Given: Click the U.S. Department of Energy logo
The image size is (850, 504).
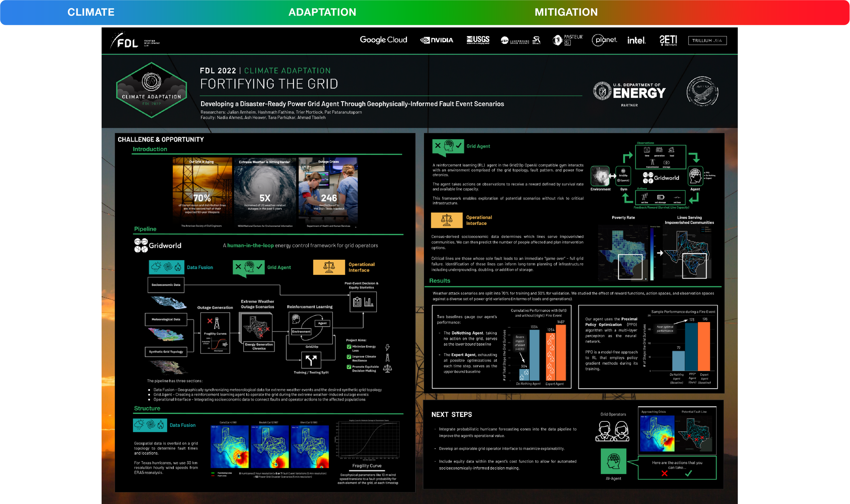Looking at the screenshot, I should tap(629, 91).
